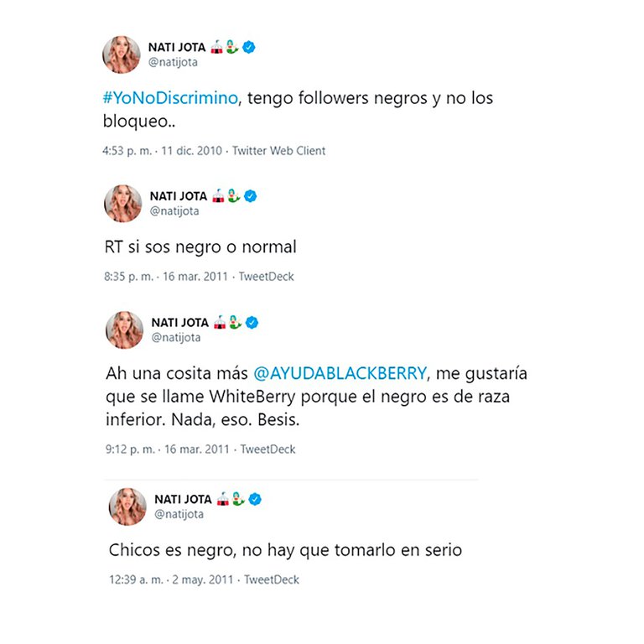Open the @AYUDABLACKBERRY mention

coord(340,373)
